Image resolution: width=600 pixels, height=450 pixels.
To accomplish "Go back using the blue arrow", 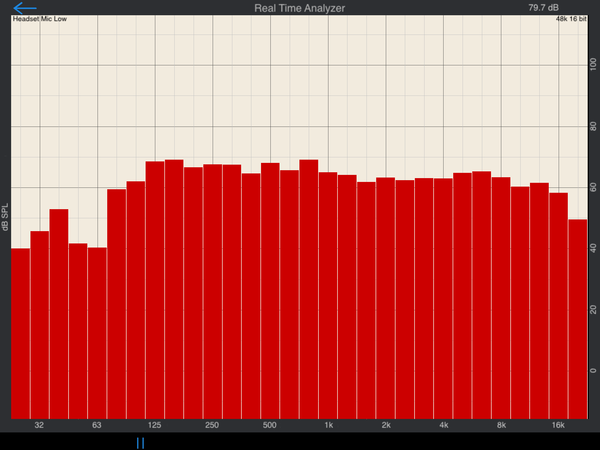I will coord(25,8).
